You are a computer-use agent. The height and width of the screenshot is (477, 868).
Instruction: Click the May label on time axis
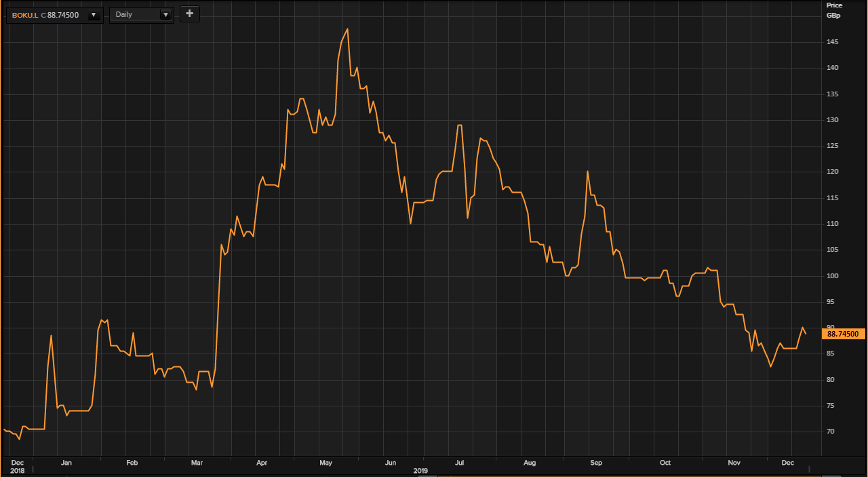pyautogui.click(x=326, y=463)
